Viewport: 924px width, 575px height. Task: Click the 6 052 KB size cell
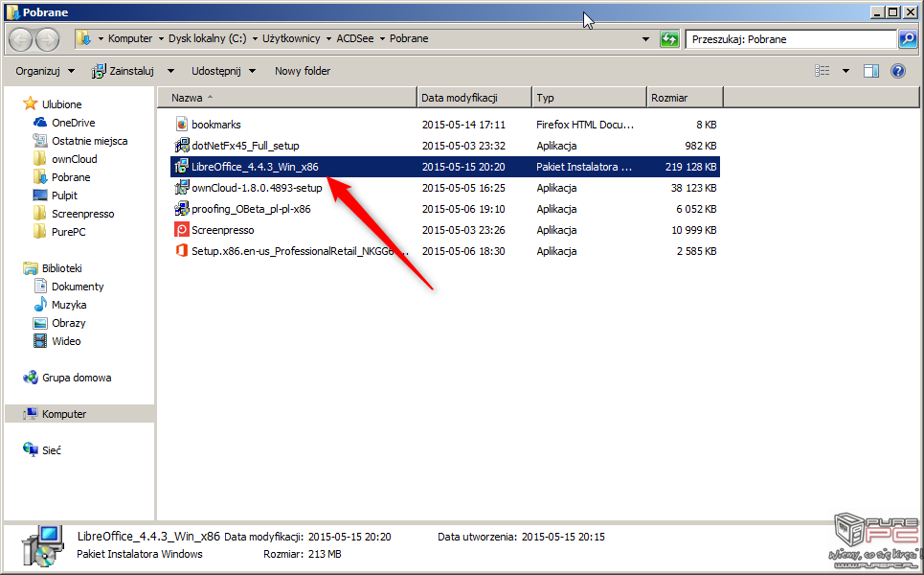[696, 209]
